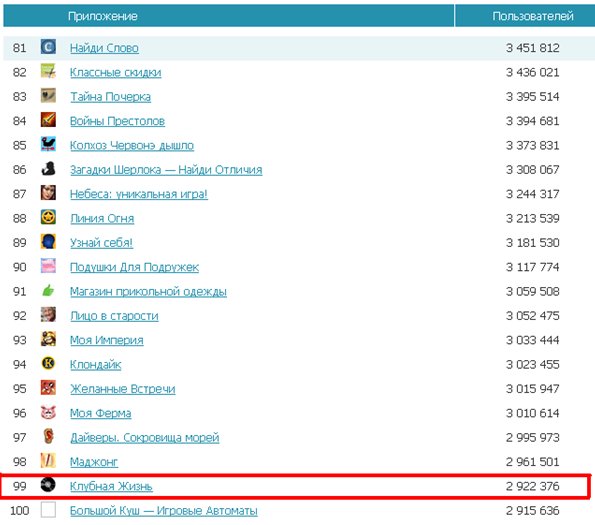Select the user count 3 451 812

532,48
